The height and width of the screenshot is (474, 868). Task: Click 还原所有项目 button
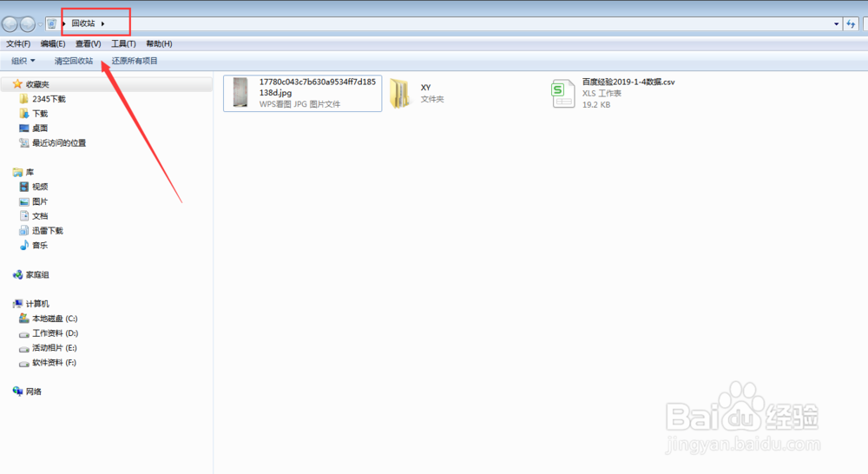[x=135, y=61]
